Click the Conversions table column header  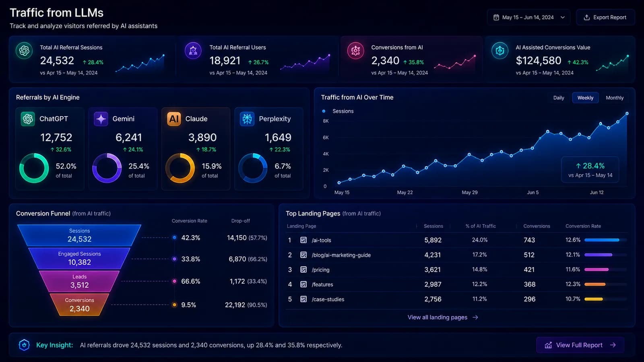[x=537, y=226]
